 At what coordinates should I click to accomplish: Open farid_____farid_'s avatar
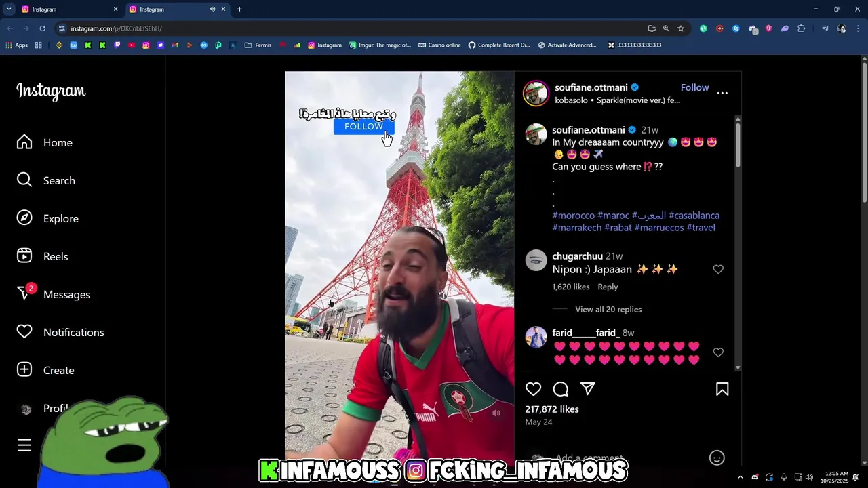(536, 337)
